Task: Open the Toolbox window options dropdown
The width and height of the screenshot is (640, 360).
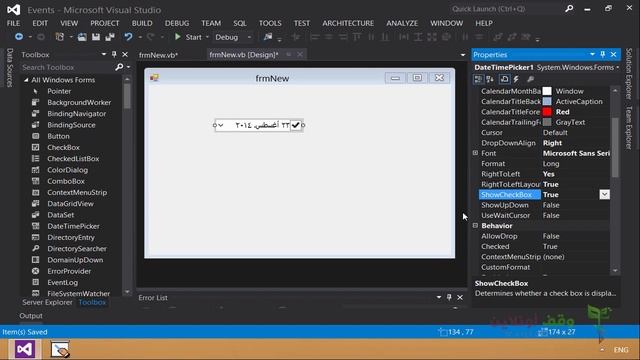Action: point(104,54)
